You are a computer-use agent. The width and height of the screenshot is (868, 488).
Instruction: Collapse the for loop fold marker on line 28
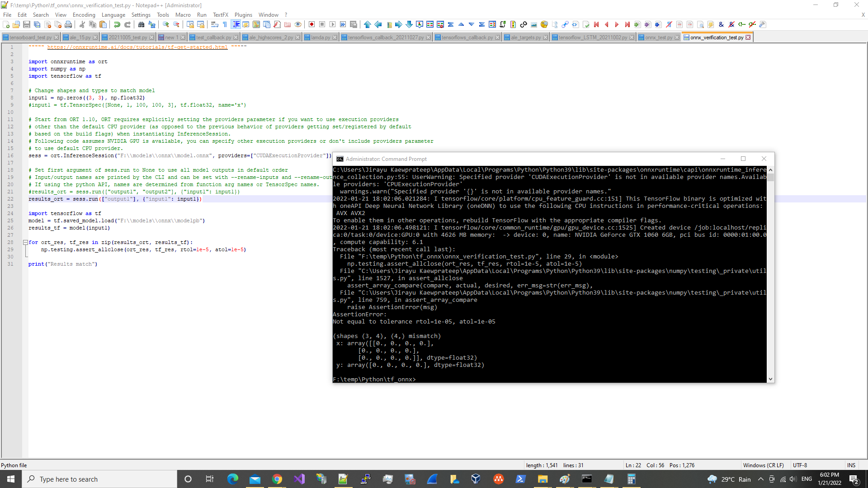pos(25,242)
